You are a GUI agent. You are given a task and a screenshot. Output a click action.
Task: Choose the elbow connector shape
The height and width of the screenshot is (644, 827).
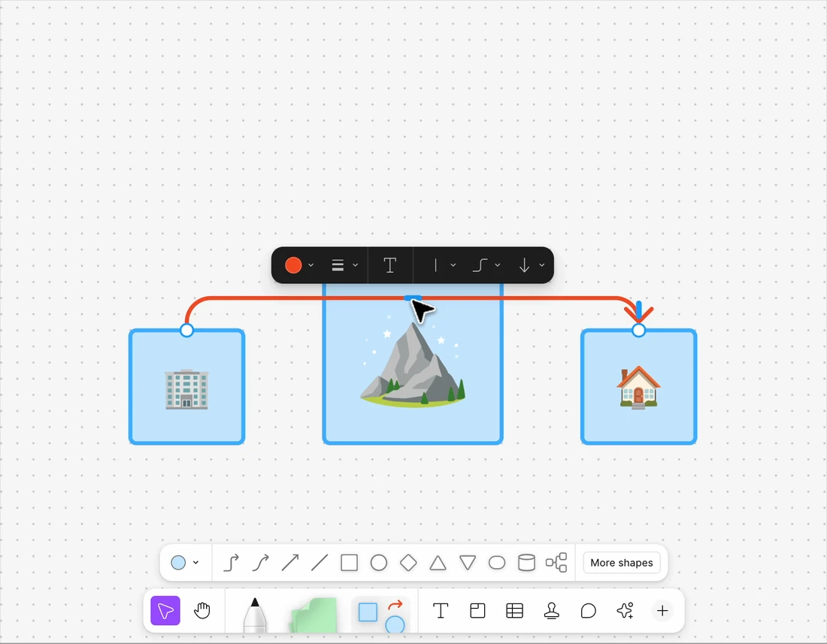(x=231, y=562)
